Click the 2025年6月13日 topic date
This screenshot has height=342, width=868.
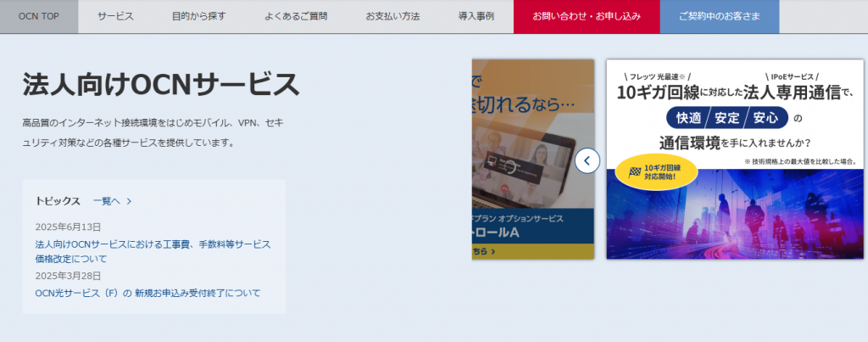(x=69, y=227)
